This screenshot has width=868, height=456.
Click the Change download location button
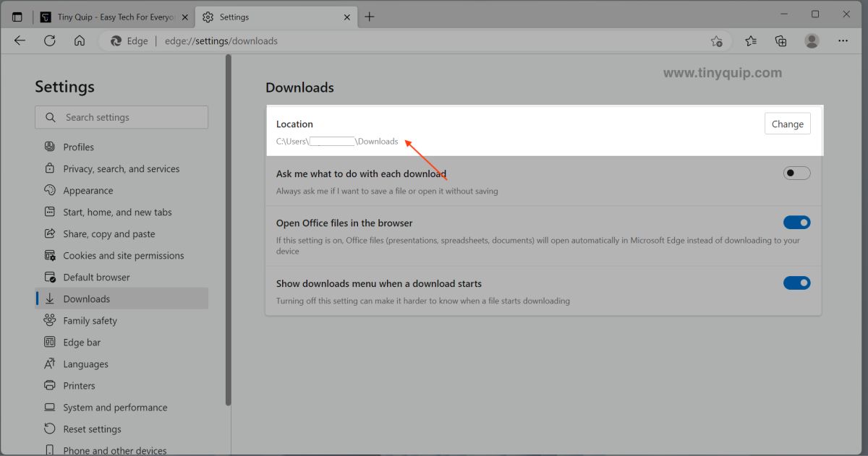tap(787, 124)
